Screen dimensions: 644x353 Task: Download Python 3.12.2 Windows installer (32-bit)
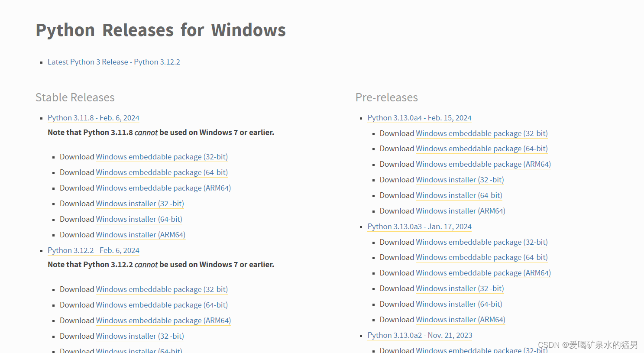point(140,336)
